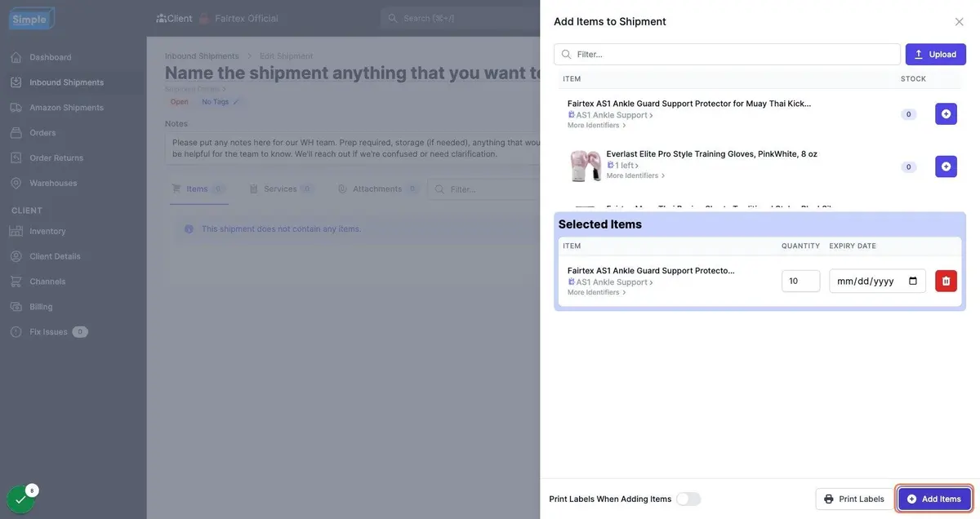This screenshot has height=519, width=980.
Task: Expand More Identifiers under first Fairtex ankle guard
Action: (597, 126)
